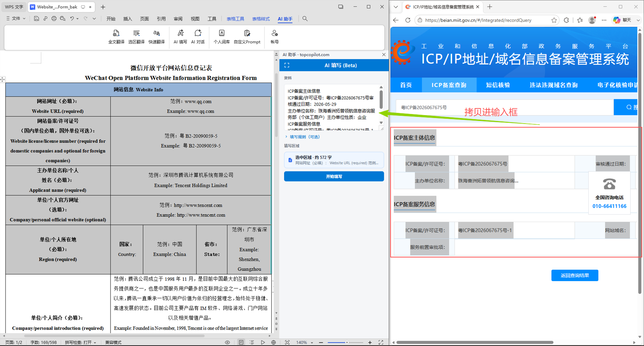644x346 pixels.
Task: Click fit-to-page icon next to 140% zoom
Action: [x=287, y=342]
